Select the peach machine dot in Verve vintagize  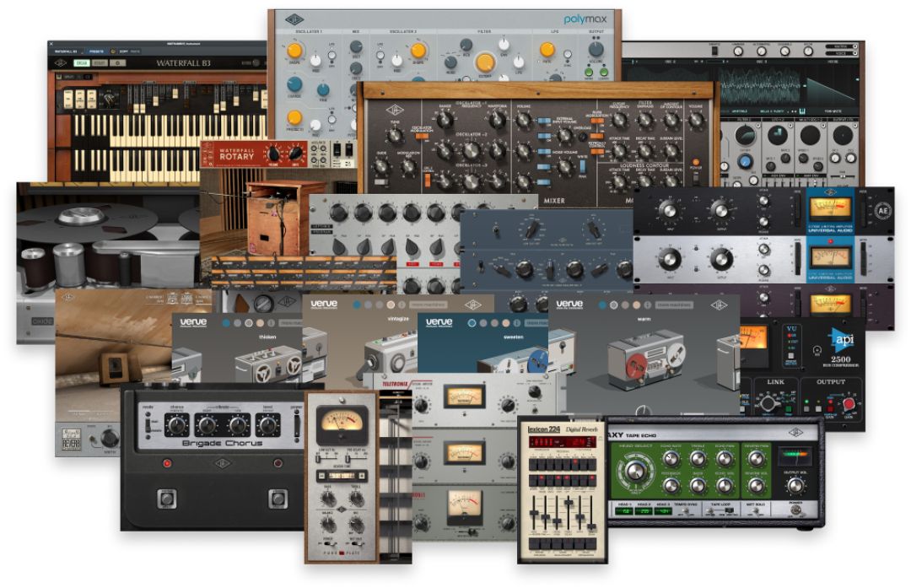click(391, 305)
